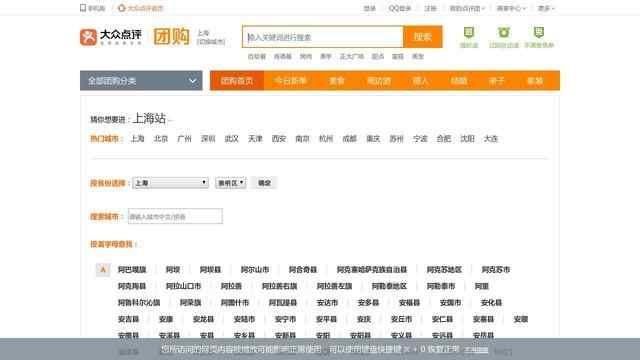Select hot city 天津
Image resolution: width=640 pixels, height=360 pixels.
tap(255, 139)
